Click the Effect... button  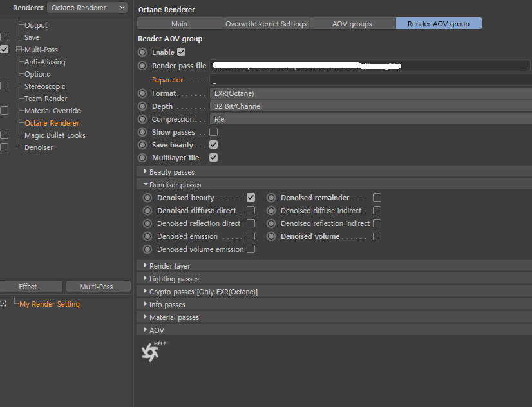(31, 287)
